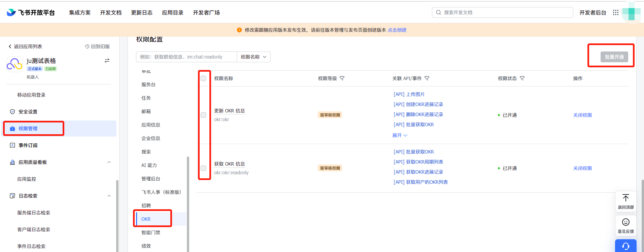Click the ju测试表格 app cloud icon
This screenshot has width=644, height=252.
tap(14, 64)
